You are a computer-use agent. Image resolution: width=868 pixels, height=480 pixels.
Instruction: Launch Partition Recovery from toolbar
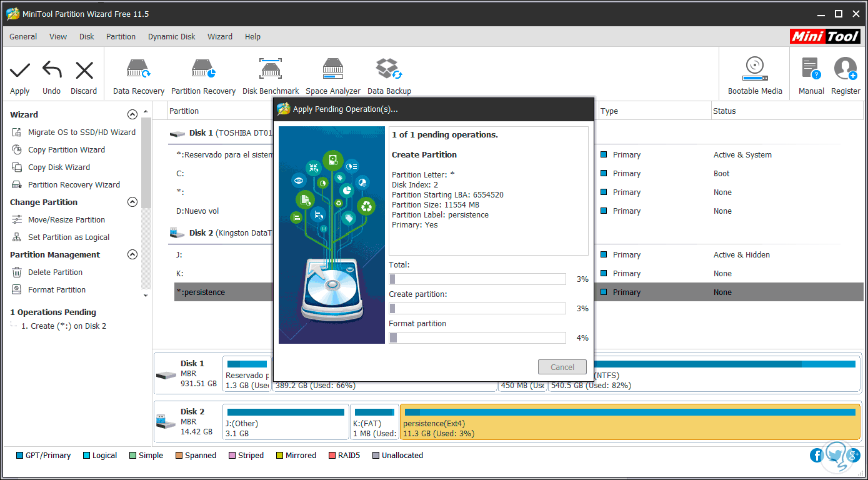[x=203, y=69]
